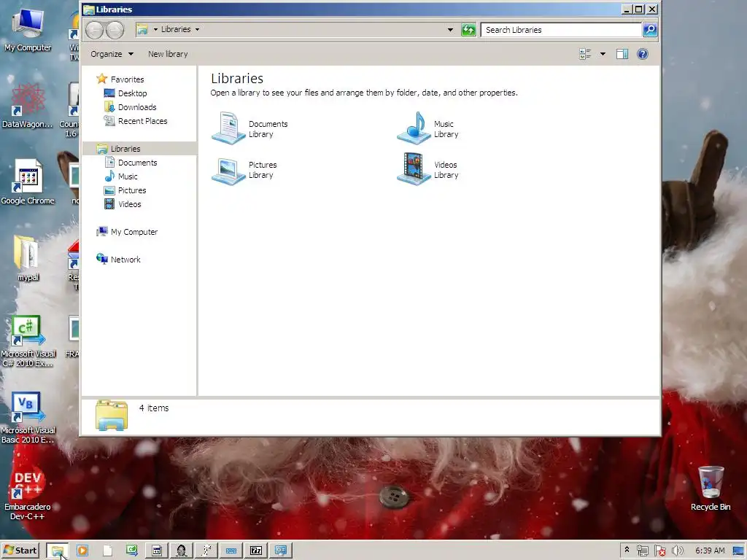Show the preview pane
The image size is (747, 560).
pos(622,54)
